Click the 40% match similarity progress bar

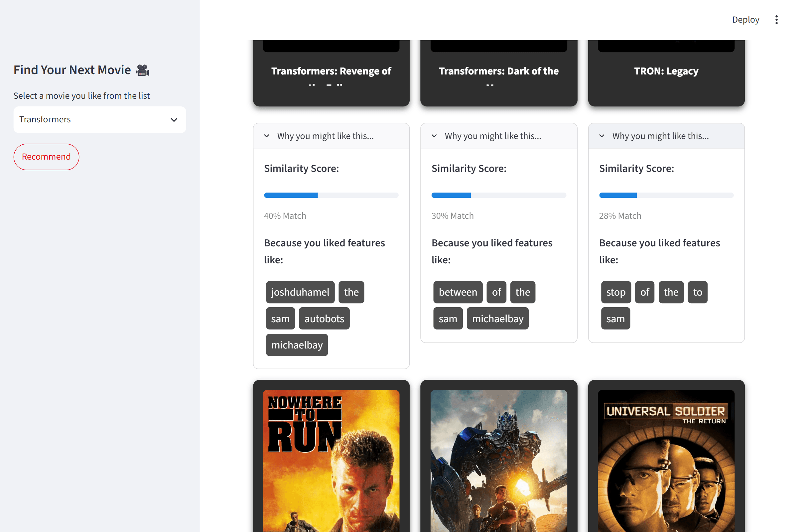click(x=331, y=195)
